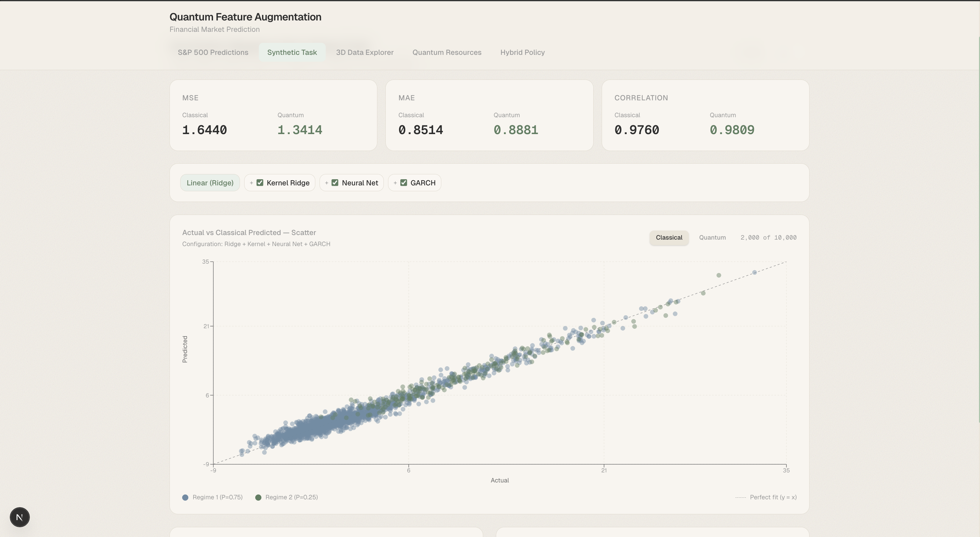
Task: Click the Next.js dev tools icon
Action: pyautogui.click(x=19, y=517)
